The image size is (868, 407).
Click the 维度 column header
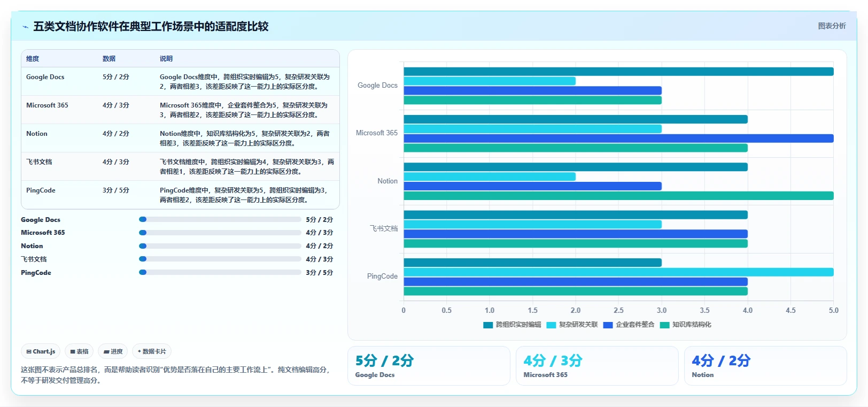pos(33,59)
